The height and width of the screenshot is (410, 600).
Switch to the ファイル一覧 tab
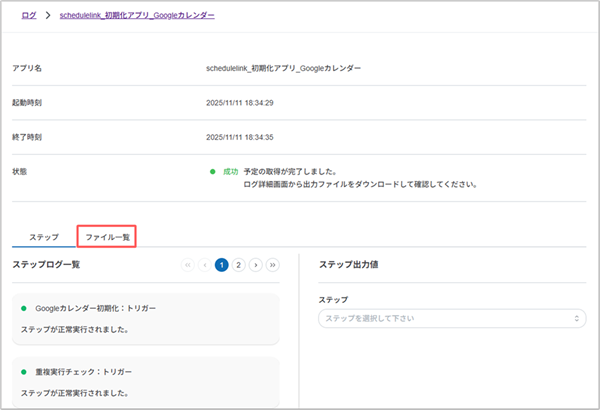(107, 237)
